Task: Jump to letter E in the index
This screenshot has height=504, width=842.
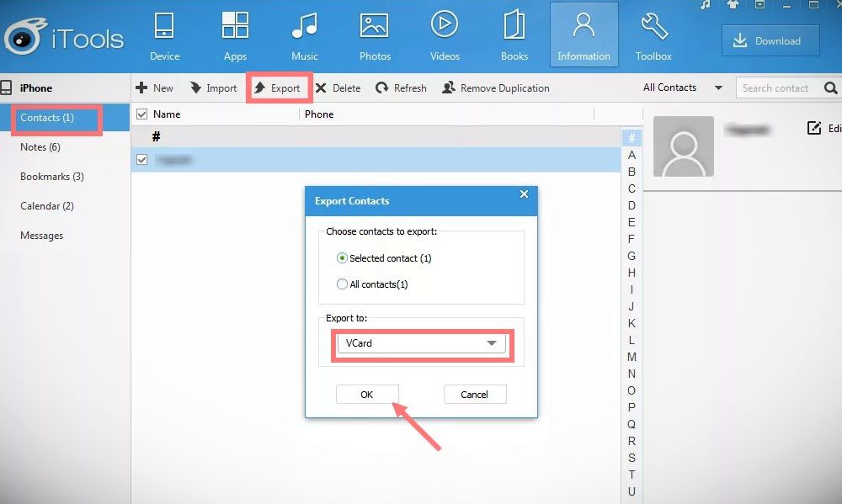Action: point(631,222)
